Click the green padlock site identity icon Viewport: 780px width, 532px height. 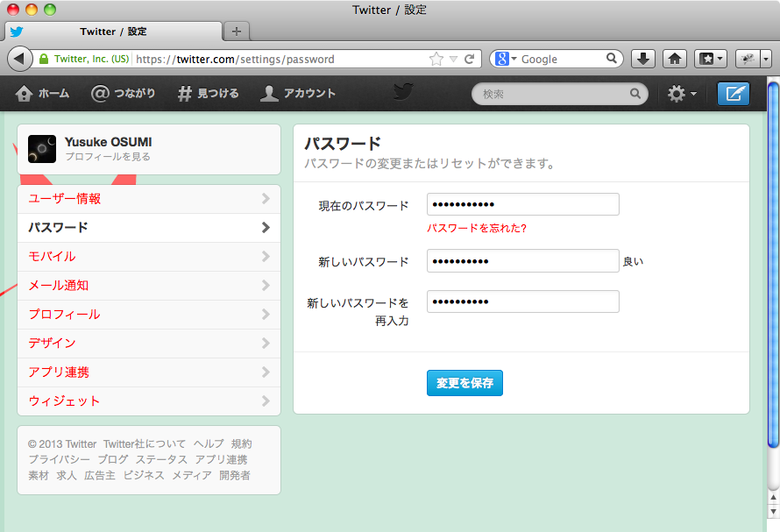tap(44, 60)
